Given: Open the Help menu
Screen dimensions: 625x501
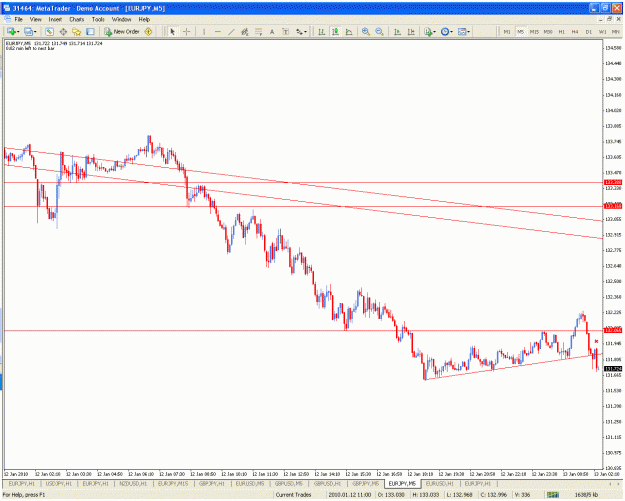Looking at the screenshot, I should [x=144, y=19].
